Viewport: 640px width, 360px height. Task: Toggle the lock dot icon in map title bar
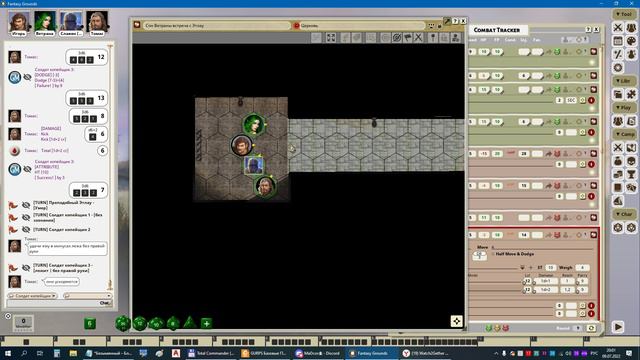(x=440, y=26)
